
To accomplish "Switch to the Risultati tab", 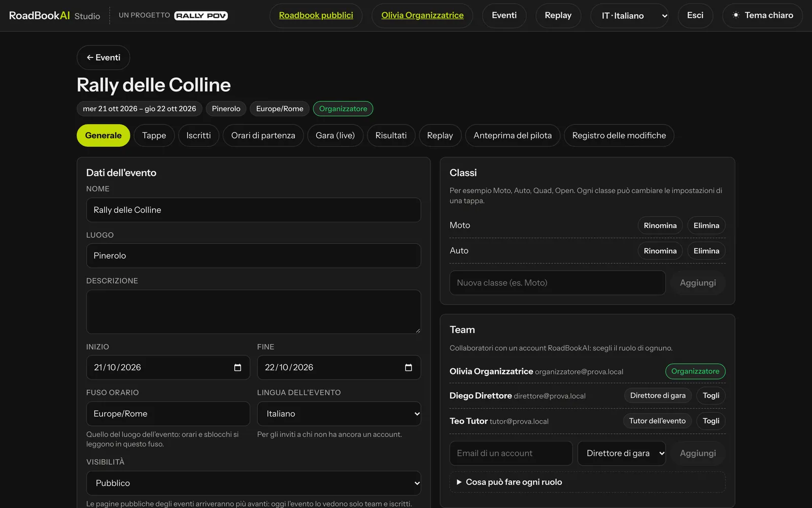I will coord(391,136).
